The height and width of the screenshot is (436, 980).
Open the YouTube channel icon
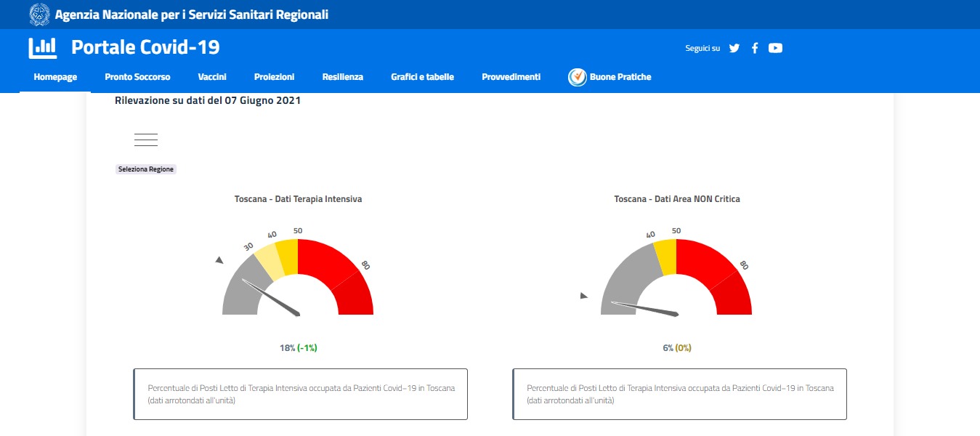point(775,48)
